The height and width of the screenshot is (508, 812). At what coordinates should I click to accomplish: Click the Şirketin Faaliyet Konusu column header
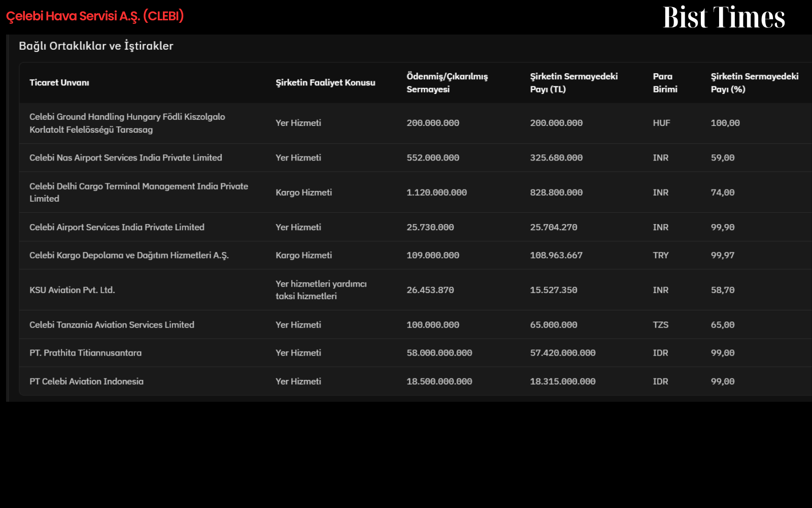[325, 83]
